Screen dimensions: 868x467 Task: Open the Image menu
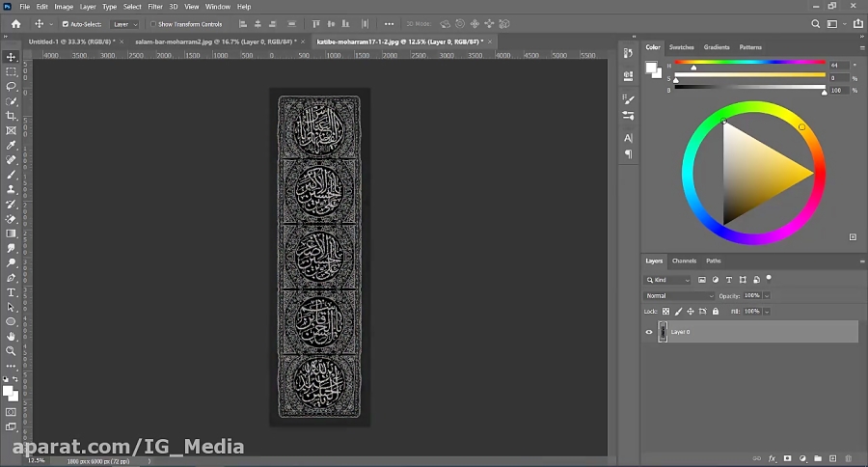64,7
